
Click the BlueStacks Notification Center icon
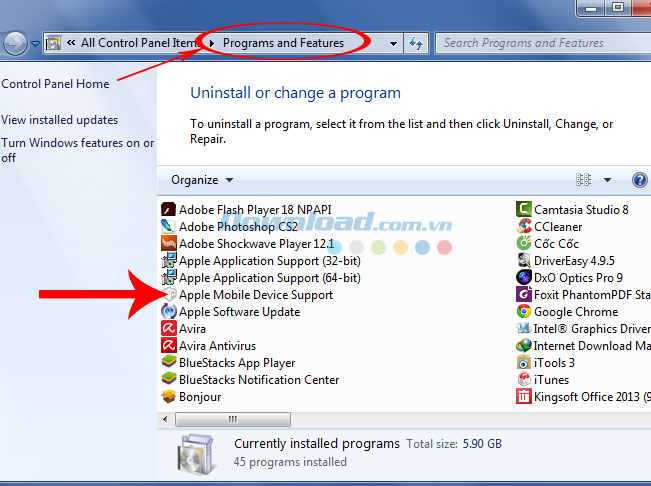click(x=169, y=379)
